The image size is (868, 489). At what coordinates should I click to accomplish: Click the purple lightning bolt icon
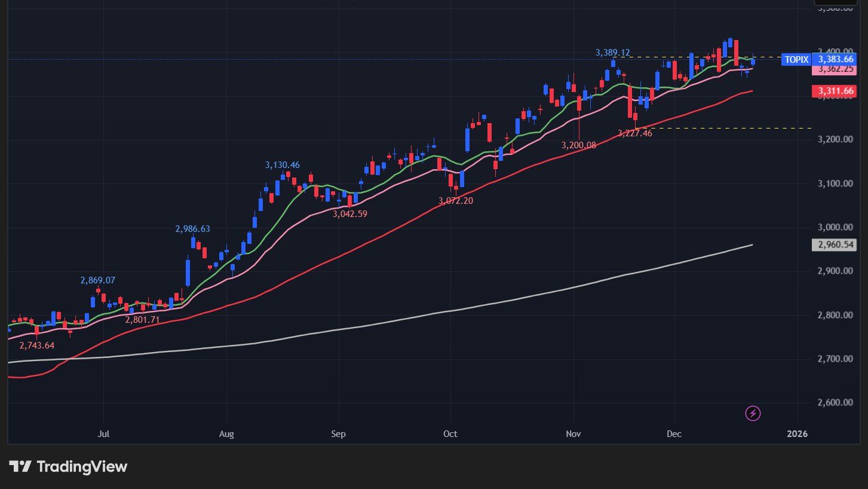[753, 413]
